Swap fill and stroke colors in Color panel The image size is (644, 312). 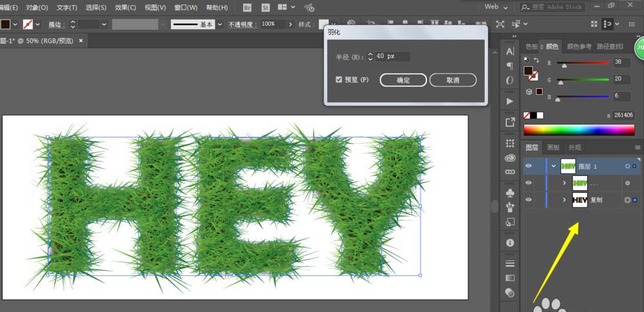tap(536, 59)
